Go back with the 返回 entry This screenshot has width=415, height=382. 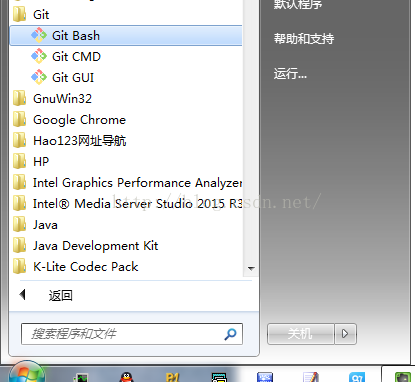(x=46, y=295)
